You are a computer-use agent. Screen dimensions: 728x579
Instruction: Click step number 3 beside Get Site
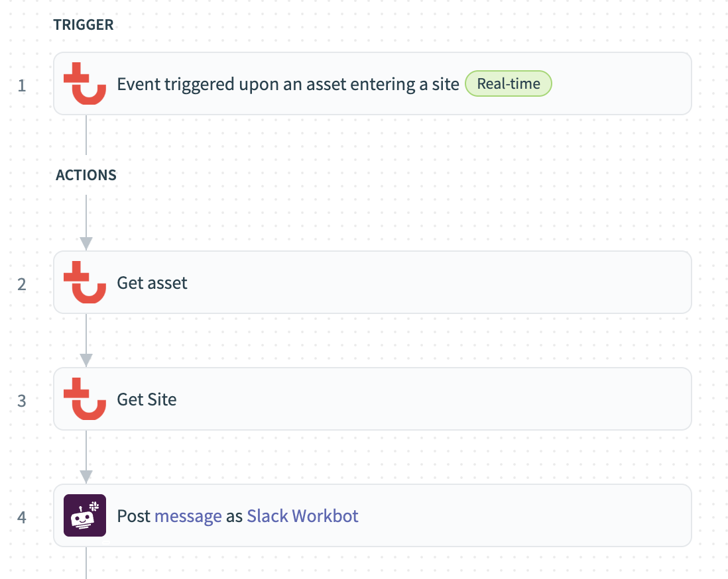22,399
